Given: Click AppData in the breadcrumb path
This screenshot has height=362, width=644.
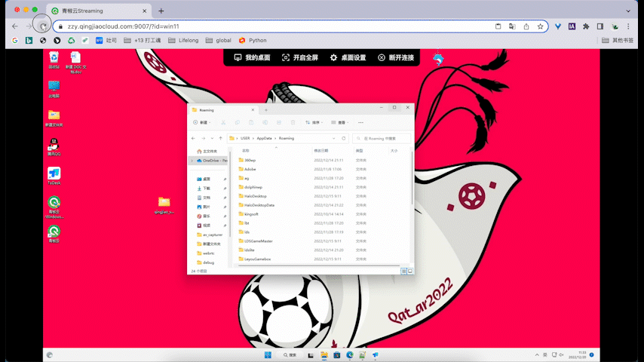Looking at the screenshot, I should click(x=264, y=139).
